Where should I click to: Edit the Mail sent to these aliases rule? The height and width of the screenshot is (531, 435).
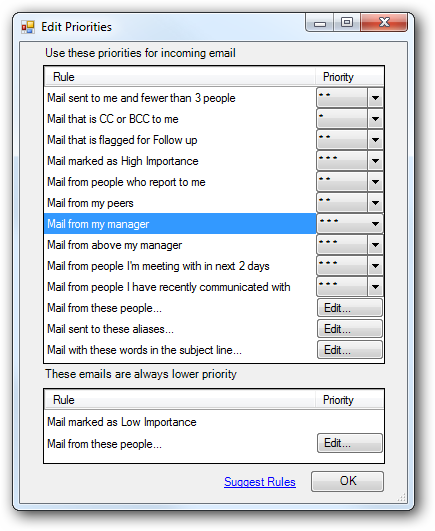[x=350, y=329]
